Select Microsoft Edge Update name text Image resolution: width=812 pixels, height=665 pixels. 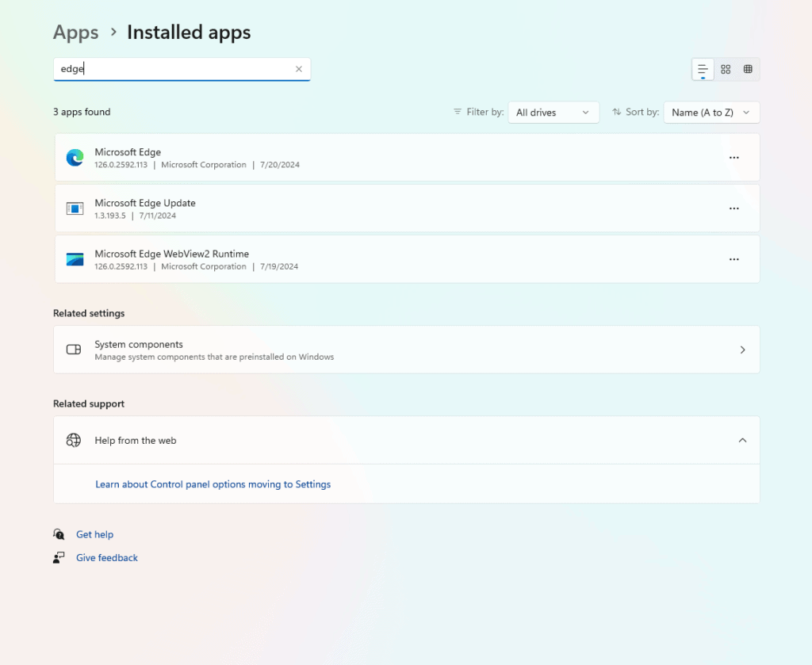145,203
